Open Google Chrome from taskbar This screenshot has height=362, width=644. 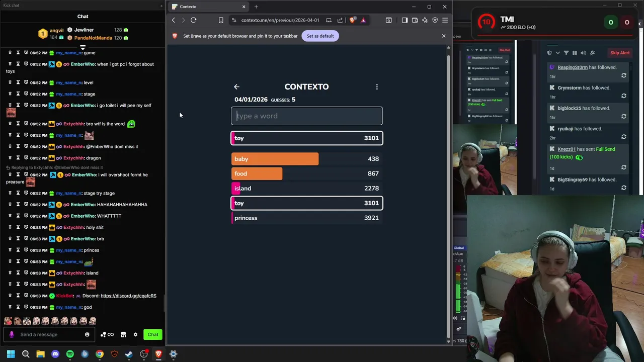pos(100,354)
